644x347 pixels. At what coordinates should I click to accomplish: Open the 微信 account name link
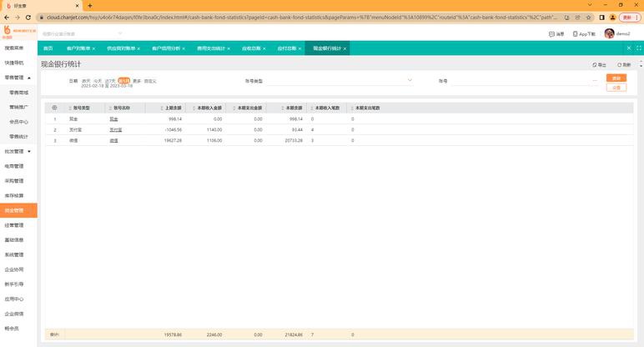pyautogui.click(x=113, y=140)
